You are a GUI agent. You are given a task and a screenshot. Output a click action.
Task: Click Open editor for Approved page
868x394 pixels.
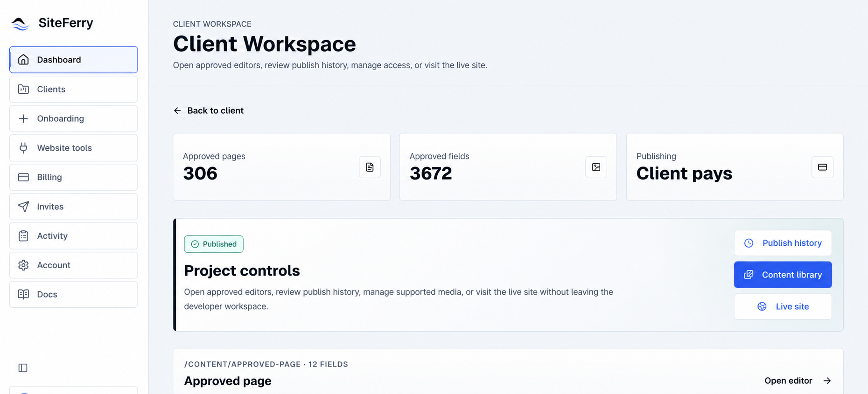tap(798, 381)
